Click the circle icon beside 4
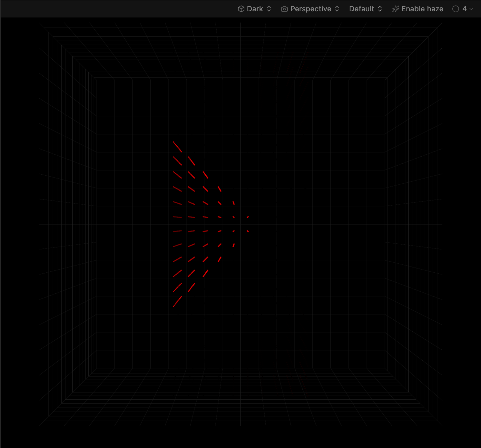The height and width of the screenshot is (448, 481). (456, 9)
